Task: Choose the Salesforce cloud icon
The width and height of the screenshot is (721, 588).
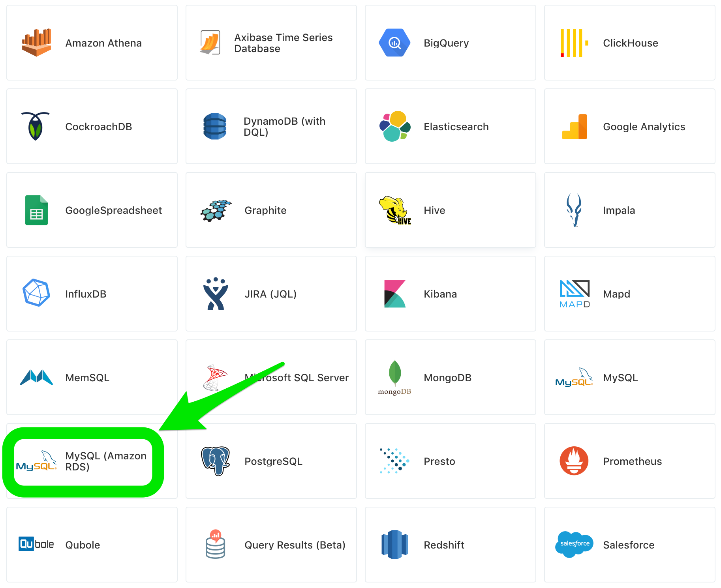Action: pos(574,545)
